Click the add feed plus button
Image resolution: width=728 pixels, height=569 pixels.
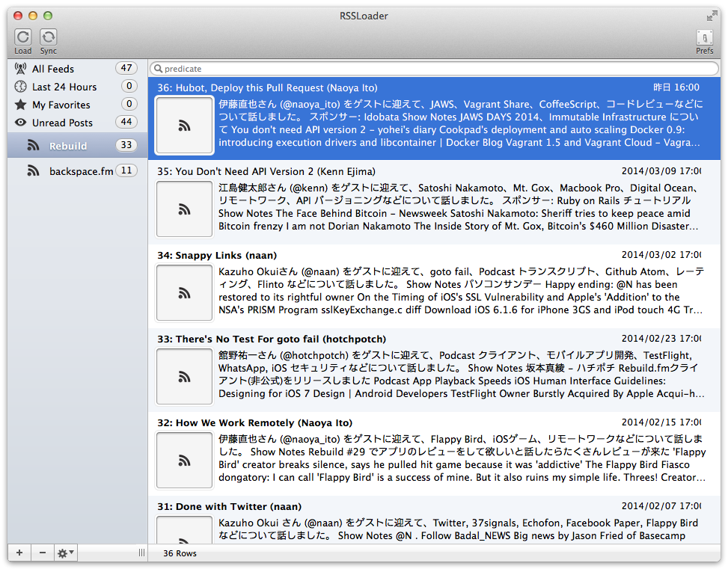tap(19, 553)
